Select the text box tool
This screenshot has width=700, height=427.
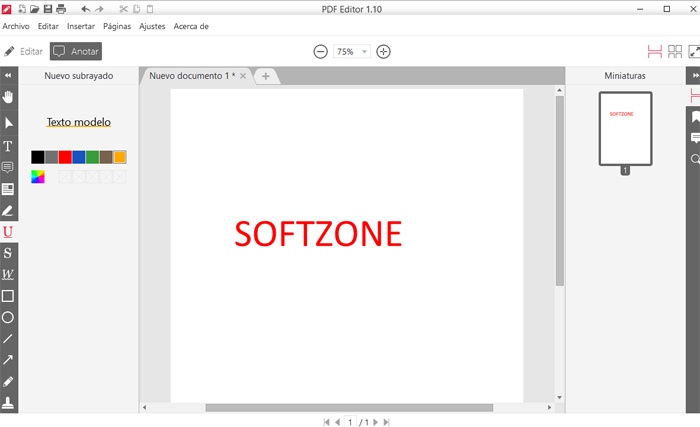point(8,189)
